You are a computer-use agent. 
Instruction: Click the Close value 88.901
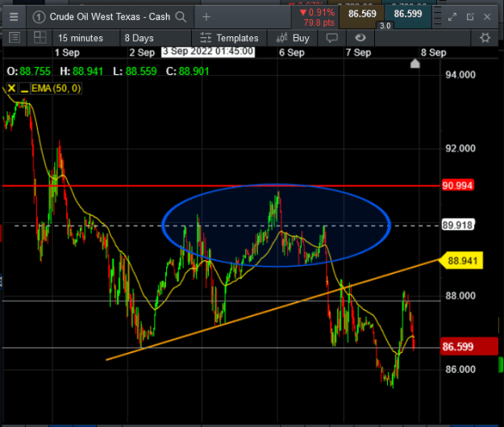(194, 71)
